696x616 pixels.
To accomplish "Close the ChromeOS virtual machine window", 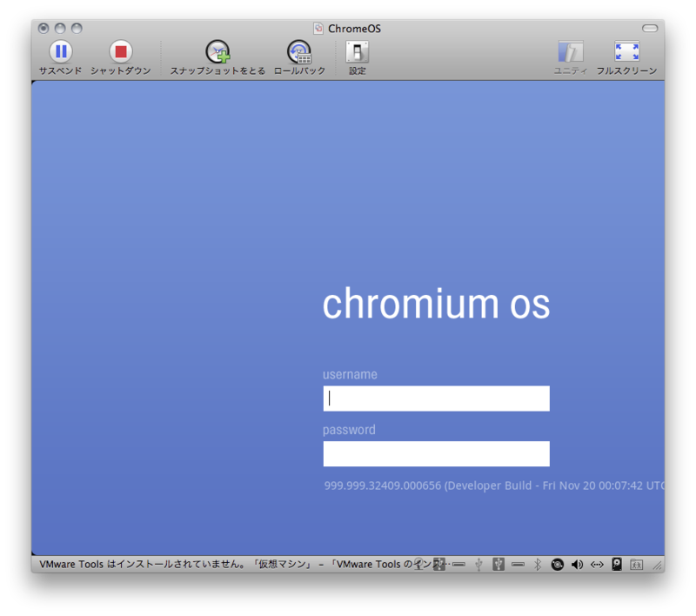I will pyautogui.click(x=43, y=29).
